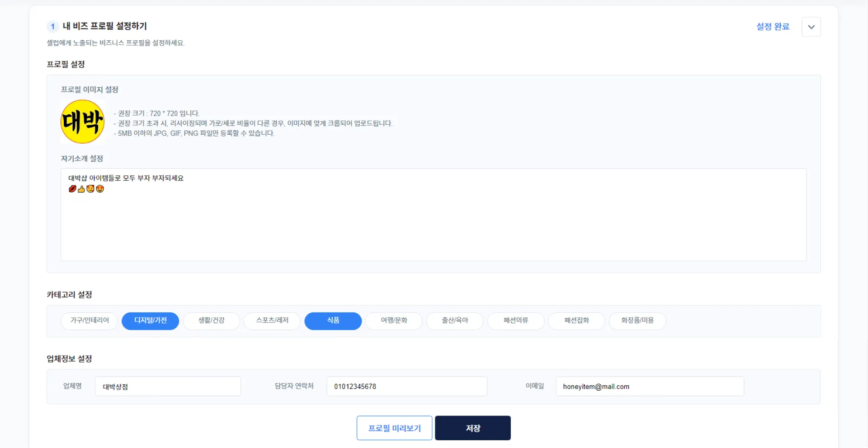Open 프로필 미리보기 preview
The width and height of the screenshot is (868, 448).
coord(394,428)
